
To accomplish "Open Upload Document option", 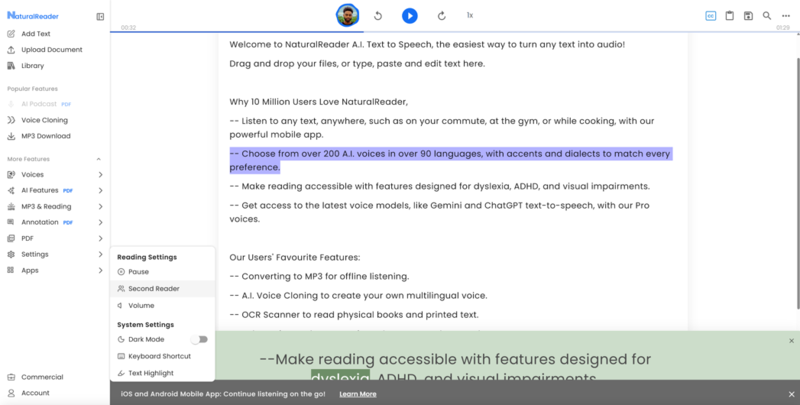I will tap(52, 49).
